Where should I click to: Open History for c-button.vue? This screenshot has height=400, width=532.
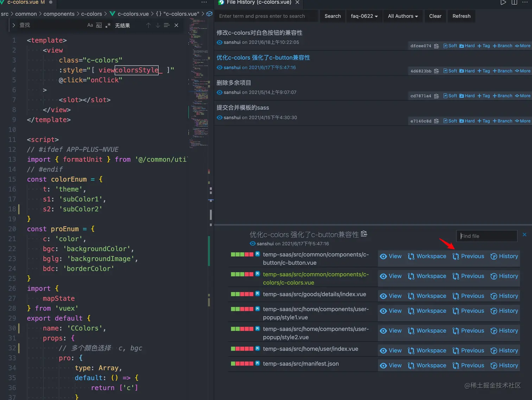[504, 256]
